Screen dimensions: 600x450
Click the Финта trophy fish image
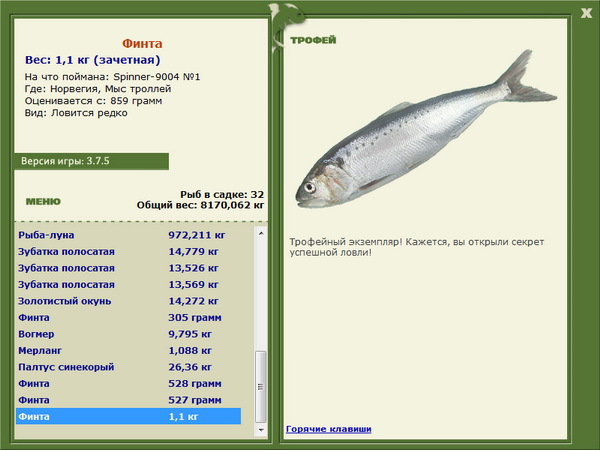426,129
